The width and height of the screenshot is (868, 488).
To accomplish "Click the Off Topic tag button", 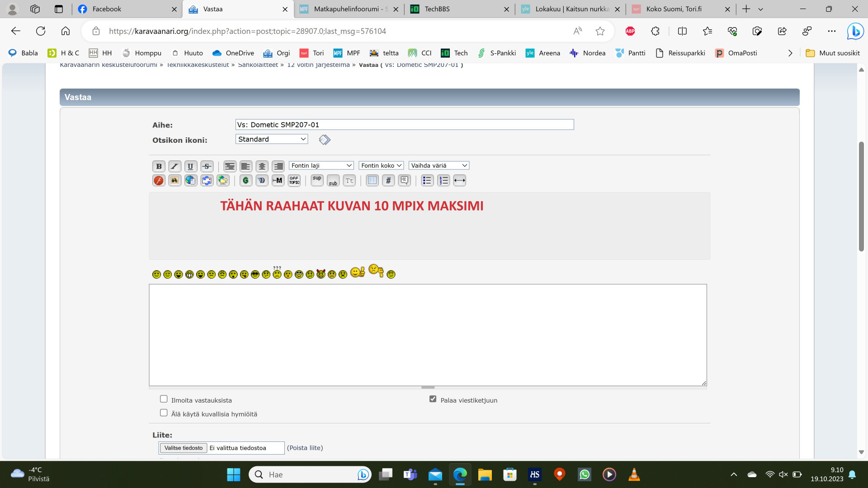I will tap(294, 181).
